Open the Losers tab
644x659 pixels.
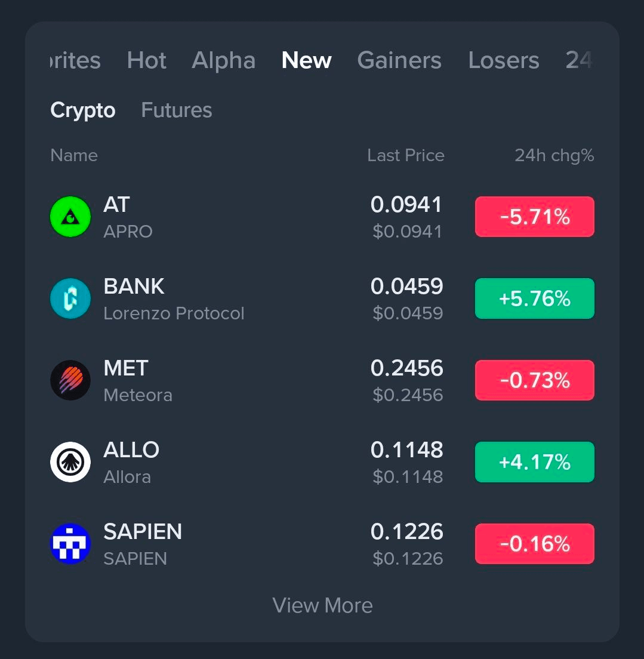504,60
